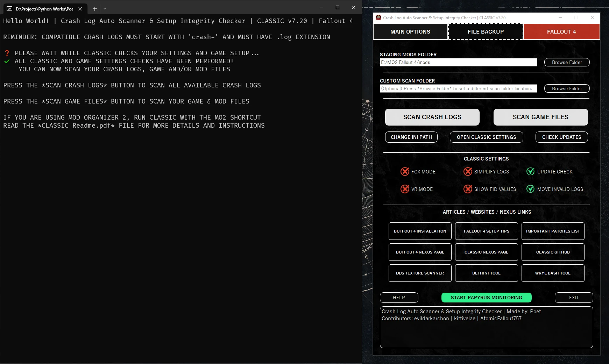Switch to the FILE BACKUP tab
609x364 pixels.
[x=486, y=31]
